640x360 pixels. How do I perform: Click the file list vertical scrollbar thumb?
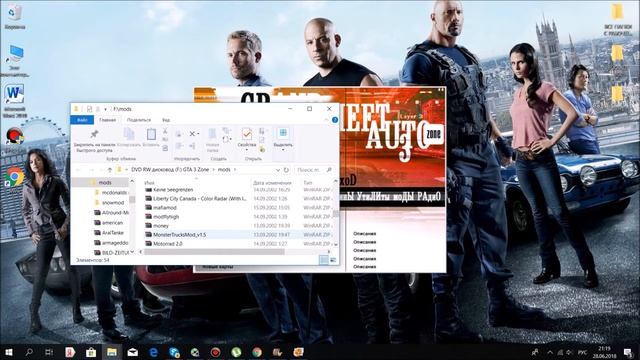coord(336,213)
